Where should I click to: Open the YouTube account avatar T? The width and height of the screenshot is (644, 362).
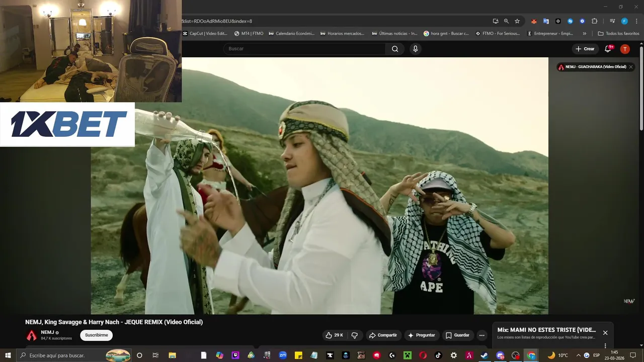pos(625,49)
